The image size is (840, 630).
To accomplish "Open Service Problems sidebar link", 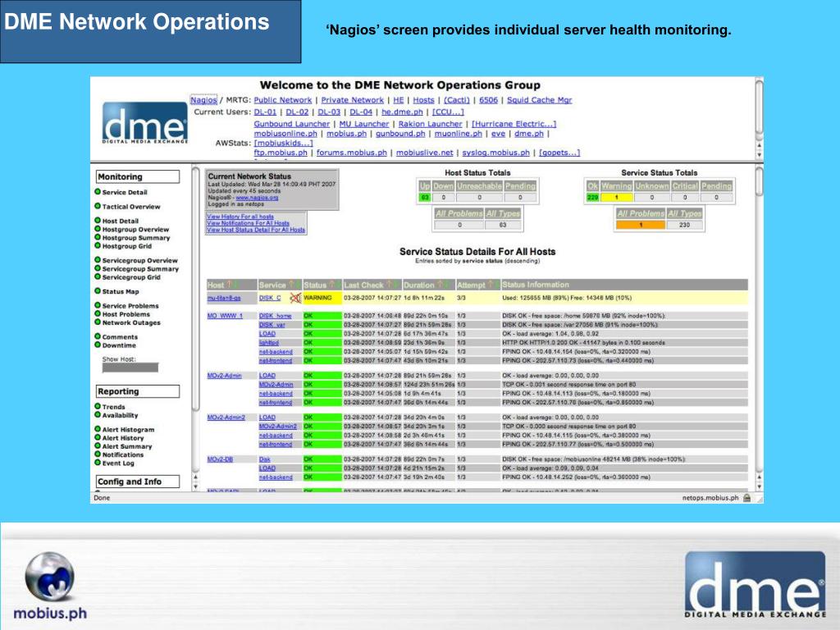I will pos(130,306).
